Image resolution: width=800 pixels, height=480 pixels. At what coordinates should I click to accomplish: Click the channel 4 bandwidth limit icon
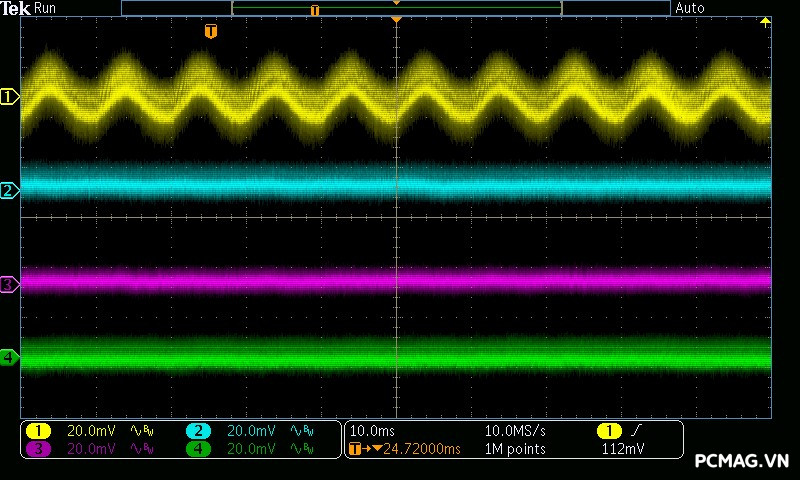click(301, 450)
